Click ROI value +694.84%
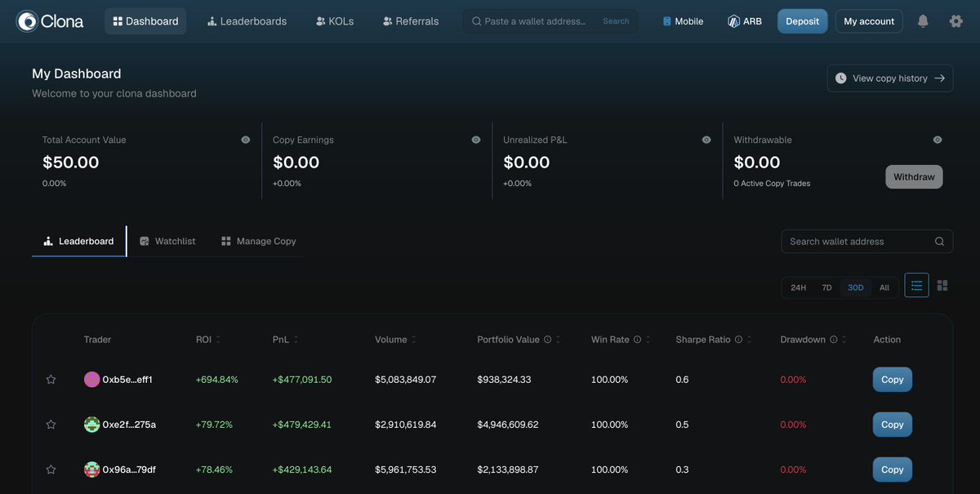 click(217, 380)
